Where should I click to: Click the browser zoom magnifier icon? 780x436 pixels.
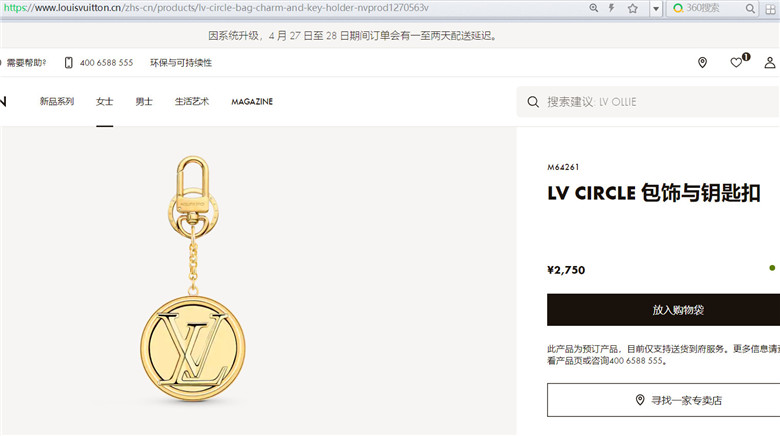pos(593,8)
